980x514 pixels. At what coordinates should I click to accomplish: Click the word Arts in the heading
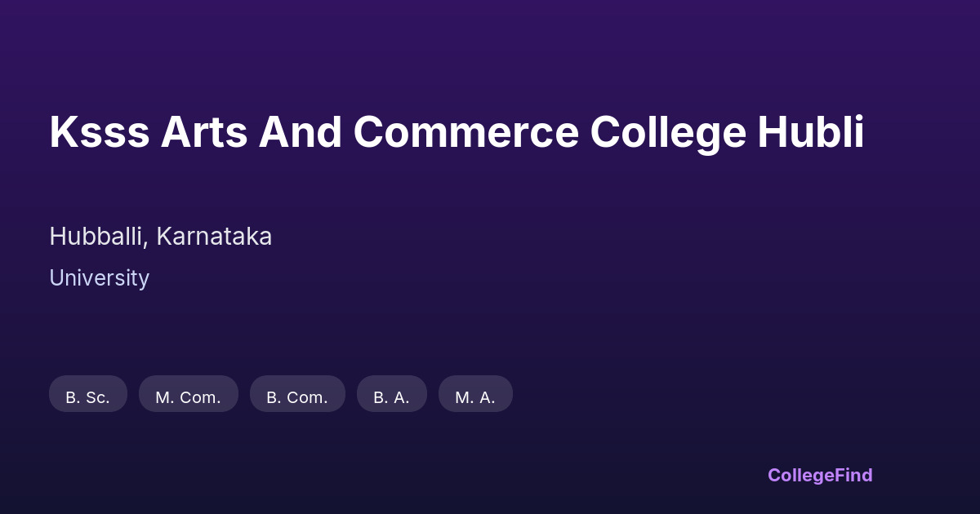(x=204, y=132)
